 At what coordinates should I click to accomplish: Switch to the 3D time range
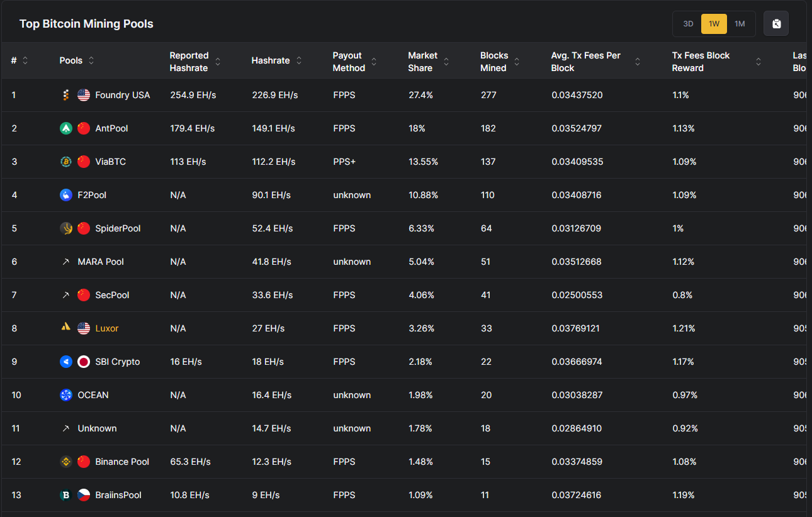tap(688, 24)
